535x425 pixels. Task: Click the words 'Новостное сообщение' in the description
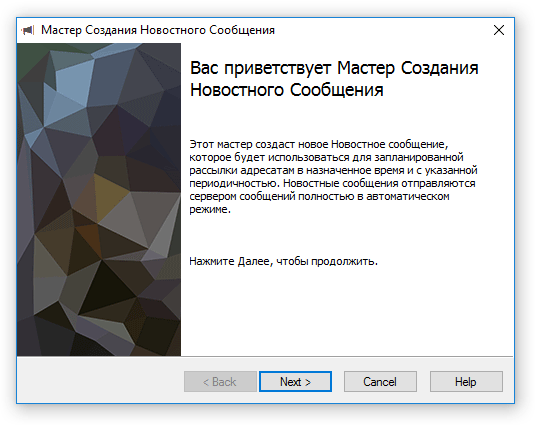point(388,144)
